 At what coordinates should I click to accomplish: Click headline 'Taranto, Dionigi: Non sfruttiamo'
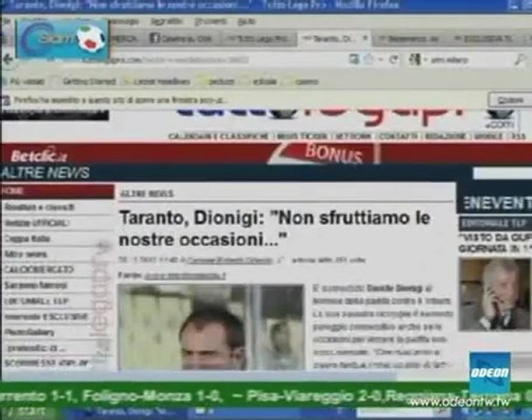pos(275,229)
